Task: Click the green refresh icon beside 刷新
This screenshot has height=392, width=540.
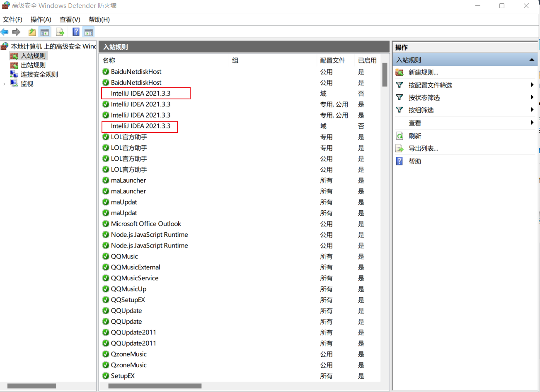Action: point(400,136)
